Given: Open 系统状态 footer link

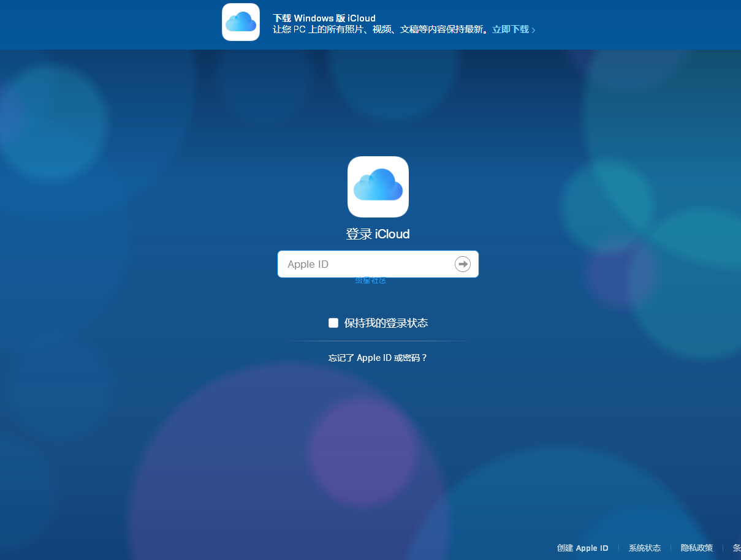Looking at the screenshot, I should 645,548.
